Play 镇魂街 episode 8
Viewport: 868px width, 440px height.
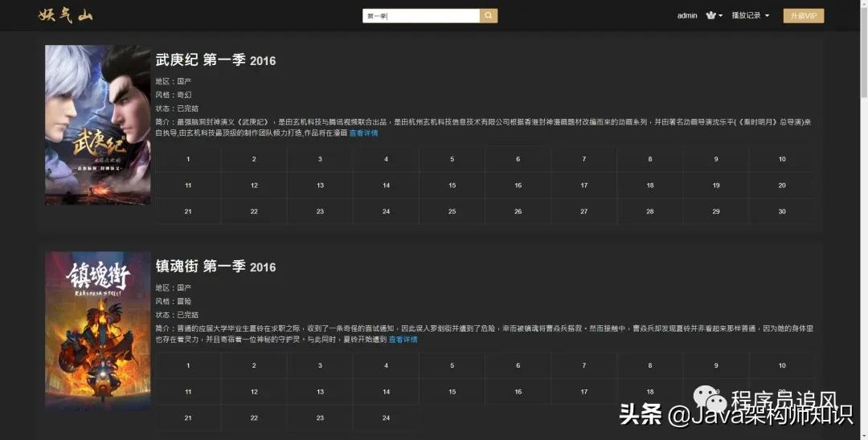click(x=650, y=365)
